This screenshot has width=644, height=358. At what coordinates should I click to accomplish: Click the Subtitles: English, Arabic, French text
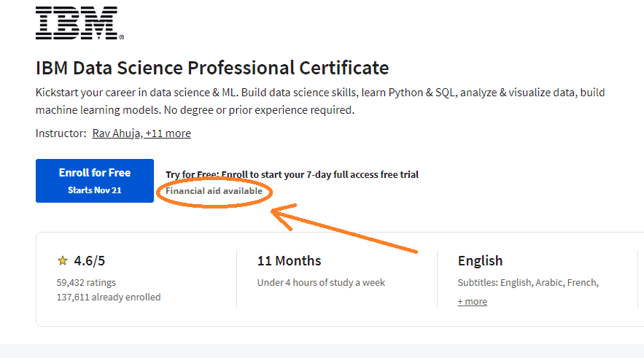[x=528, y=282]
